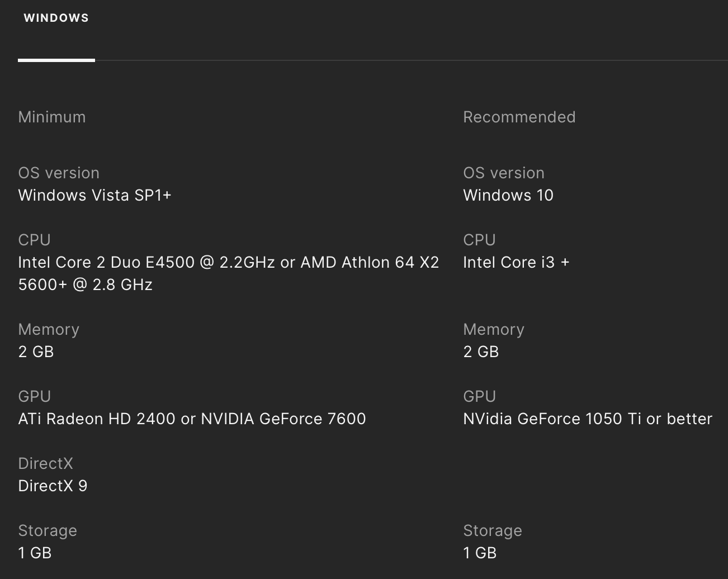Select the WINDOWS tab
Image resolution: width=728 pixels, height=579 pixels.
coord(56,18)
